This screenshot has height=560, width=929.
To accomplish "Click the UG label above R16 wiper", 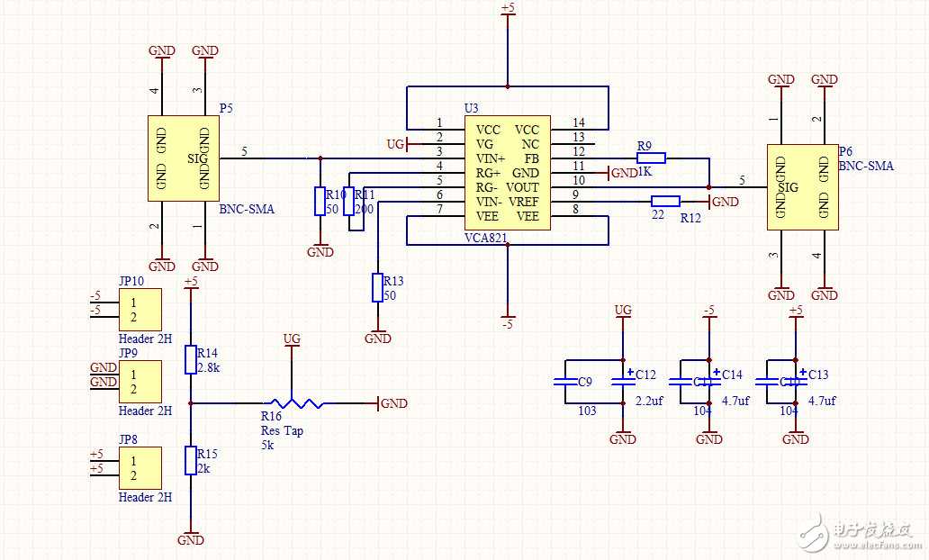I will (292, 339).
